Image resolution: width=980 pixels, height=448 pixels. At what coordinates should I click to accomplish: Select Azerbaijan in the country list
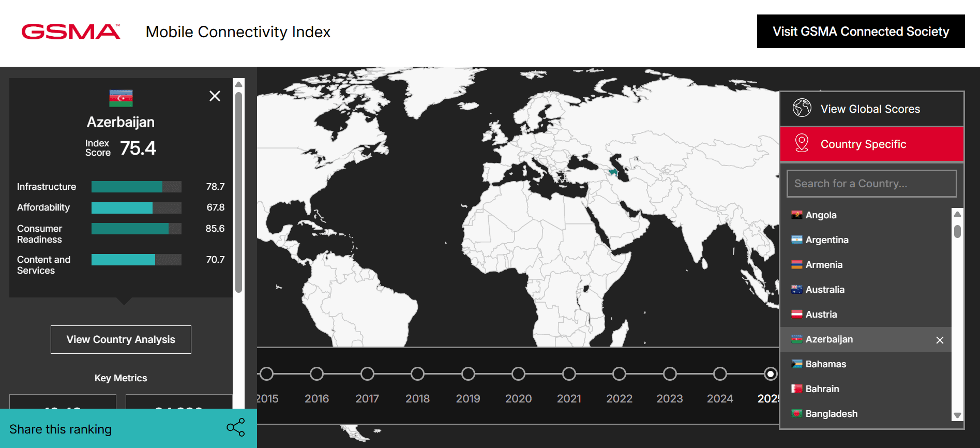(x=866, y=339)
